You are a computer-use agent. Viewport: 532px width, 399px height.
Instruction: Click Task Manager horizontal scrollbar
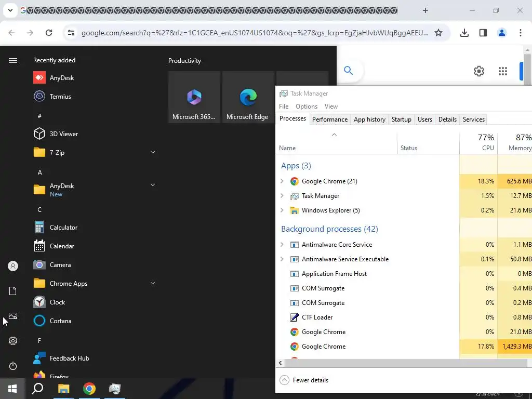pos(405,363)
